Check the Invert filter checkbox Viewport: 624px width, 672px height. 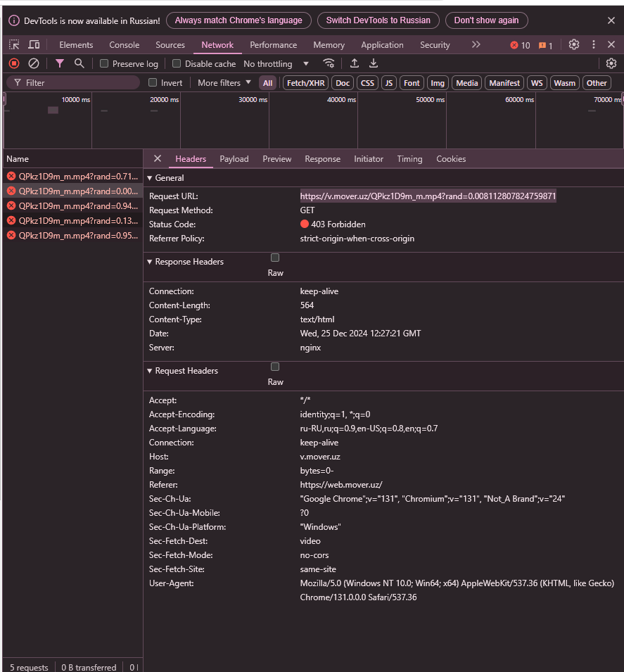pos(153,82)
